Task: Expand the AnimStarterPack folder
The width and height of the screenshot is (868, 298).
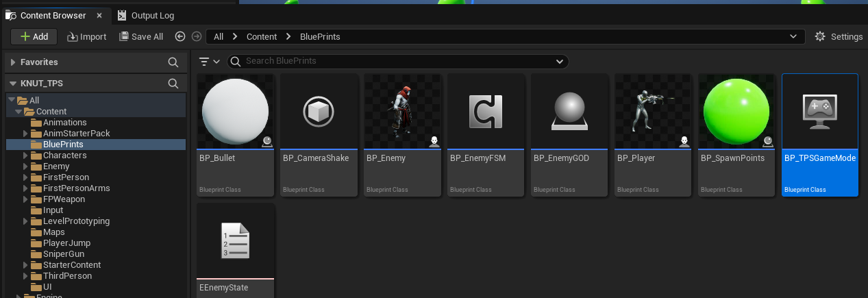Action: pyautogui.click(x=26, y=134)
